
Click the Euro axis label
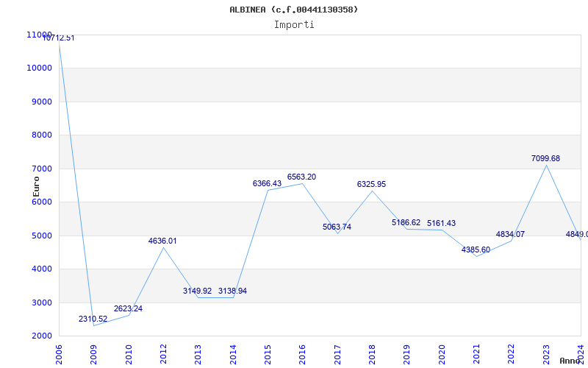[x=36, y=187]
